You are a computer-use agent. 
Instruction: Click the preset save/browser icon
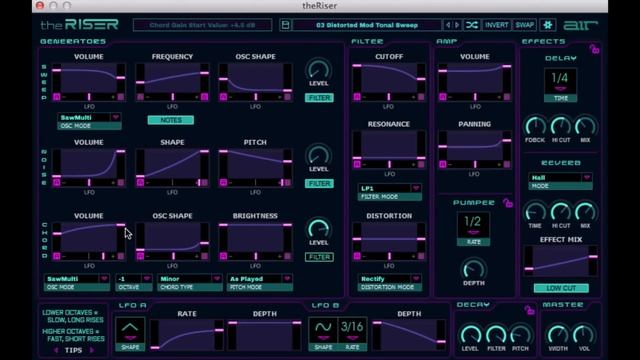[285, 25]
